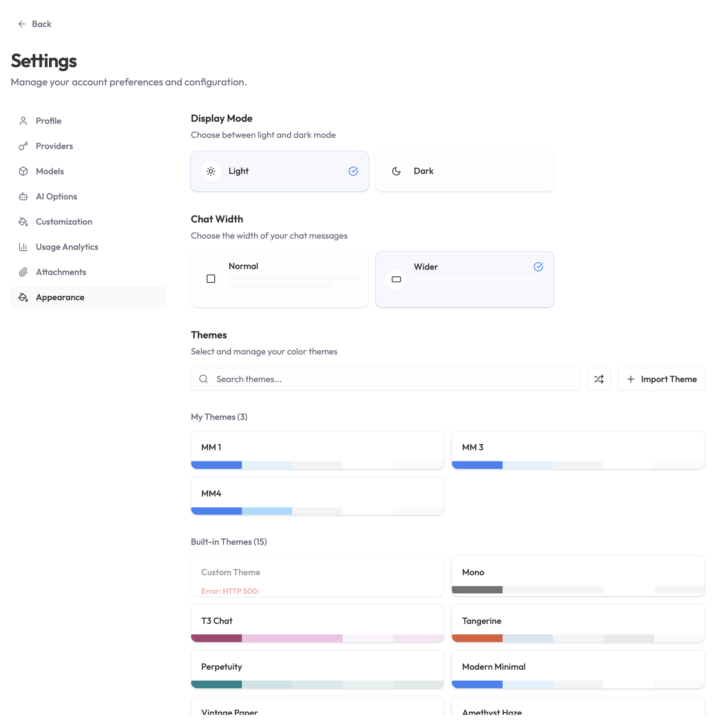Click the search magnifier icon in themes
Image resolution: width=728 pixels, height=725 pixels.
point(203,379)
